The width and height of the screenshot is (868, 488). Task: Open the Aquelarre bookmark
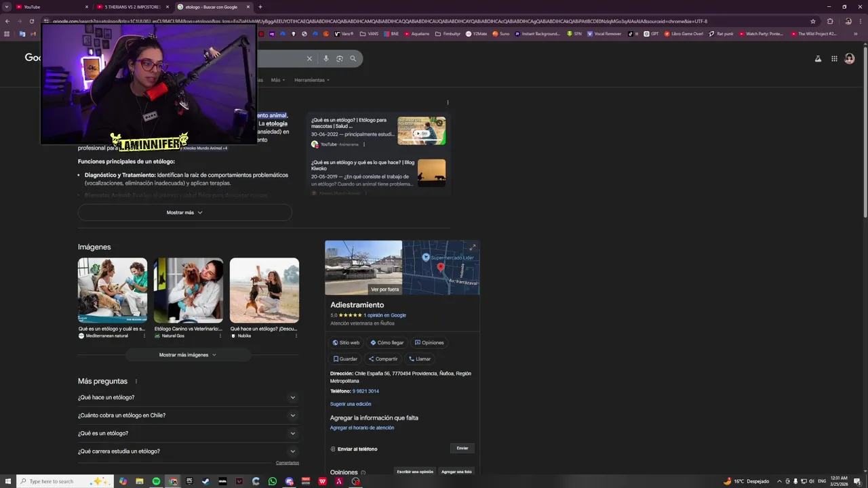coord(417,34)
